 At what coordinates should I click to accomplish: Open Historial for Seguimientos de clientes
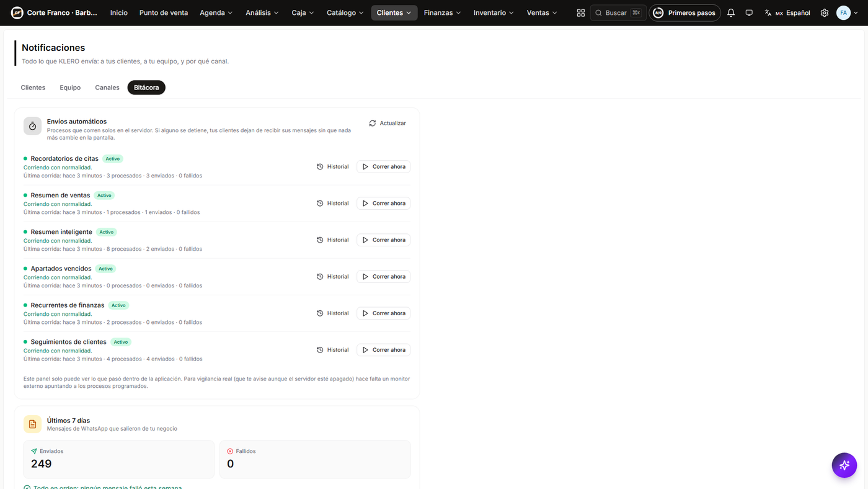(x=332, y=349)
